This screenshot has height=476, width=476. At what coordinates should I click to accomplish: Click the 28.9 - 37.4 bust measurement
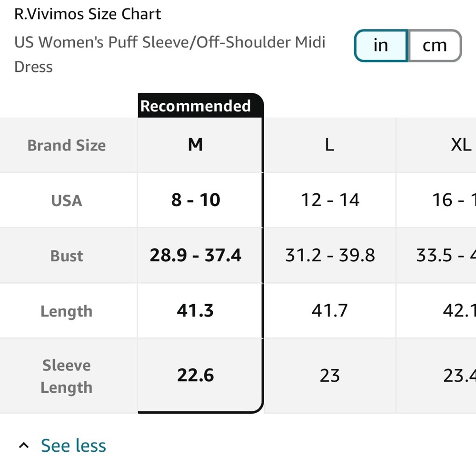pyautogui.click(x=196, y=256)
